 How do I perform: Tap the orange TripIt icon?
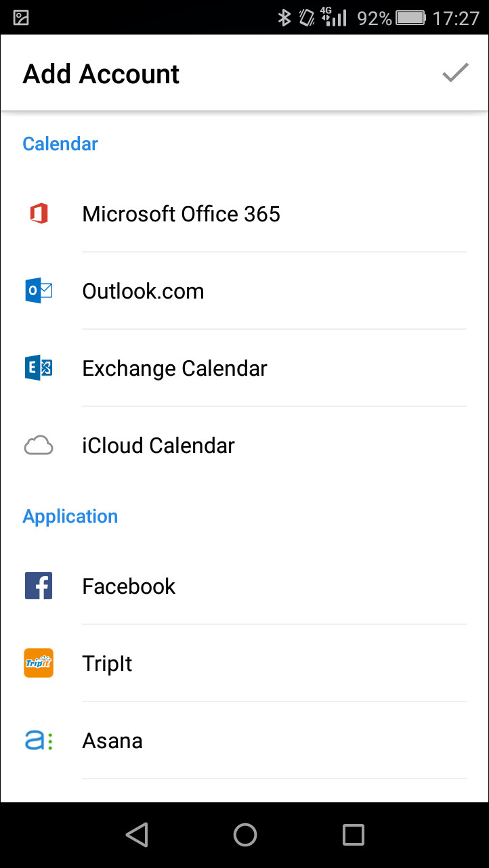(39, 664)
